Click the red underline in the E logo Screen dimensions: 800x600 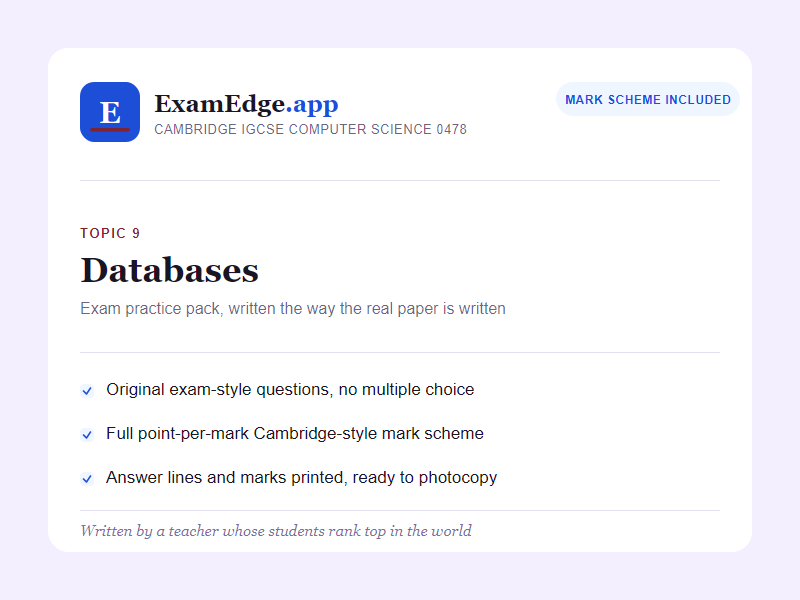(110, 130)
